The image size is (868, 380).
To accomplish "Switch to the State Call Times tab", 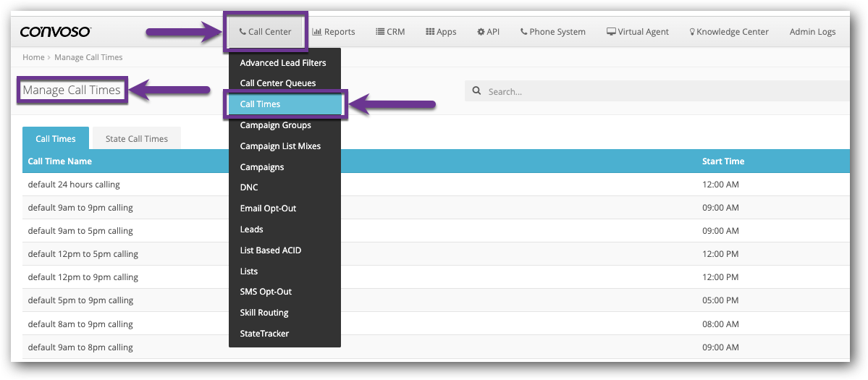I will 136,139.
